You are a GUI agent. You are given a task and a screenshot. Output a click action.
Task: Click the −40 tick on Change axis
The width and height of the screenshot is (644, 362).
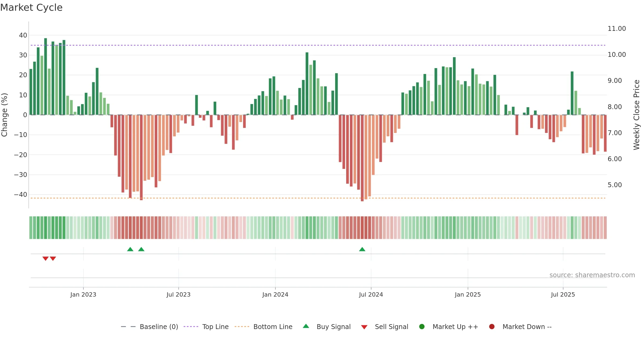pos(21,195)
